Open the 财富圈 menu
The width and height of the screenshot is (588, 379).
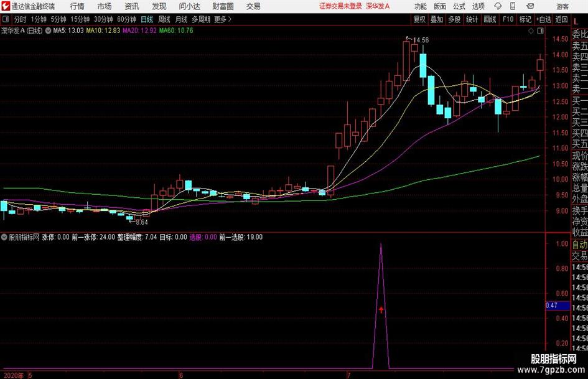pyautogui.click(x=223, y=6)
